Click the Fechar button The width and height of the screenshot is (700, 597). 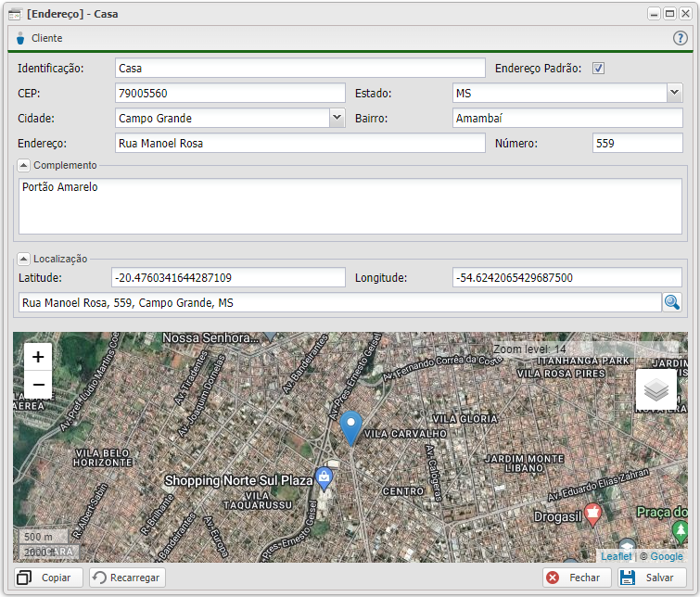pyautogui.click(x=575, y=578)
